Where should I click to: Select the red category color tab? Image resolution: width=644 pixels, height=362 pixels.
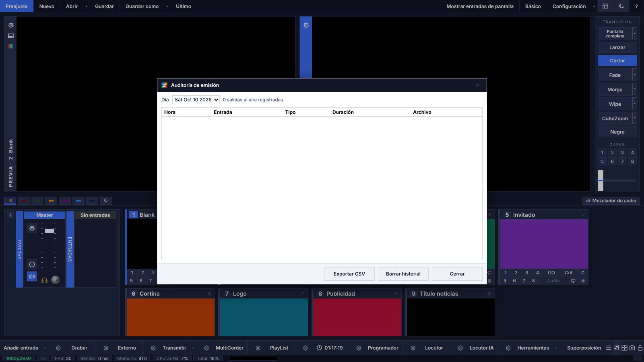pos(24,201)
